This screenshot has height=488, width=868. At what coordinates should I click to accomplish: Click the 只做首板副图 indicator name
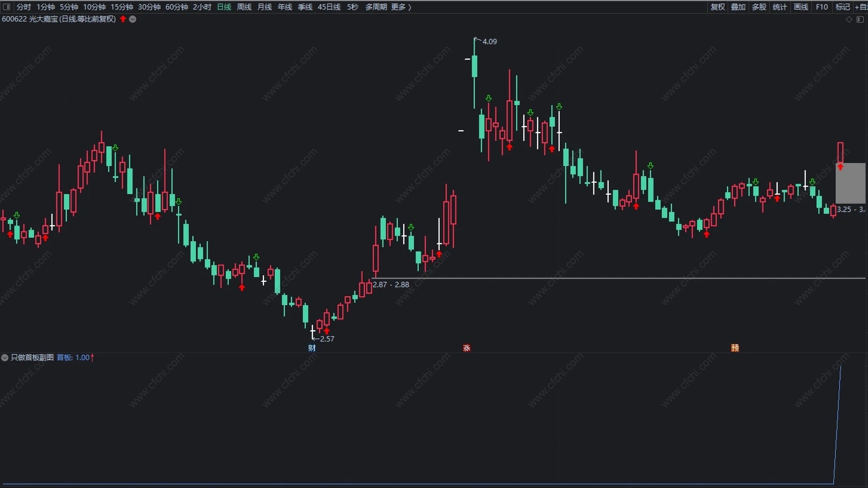click(32, 357)
